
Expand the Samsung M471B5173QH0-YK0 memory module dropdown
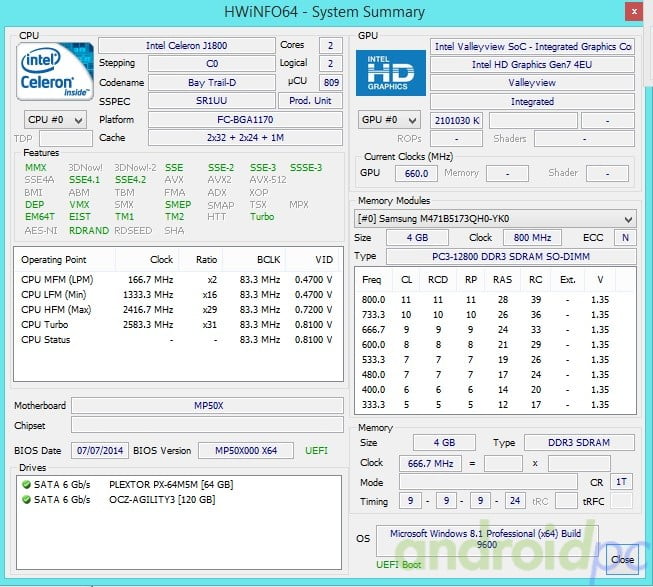[495, 219]
